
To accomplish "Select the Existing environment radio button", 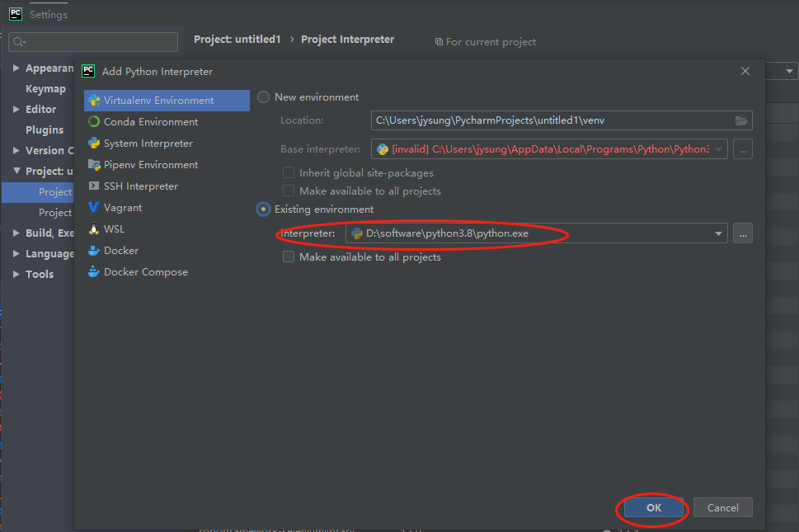I will [262, 210].
